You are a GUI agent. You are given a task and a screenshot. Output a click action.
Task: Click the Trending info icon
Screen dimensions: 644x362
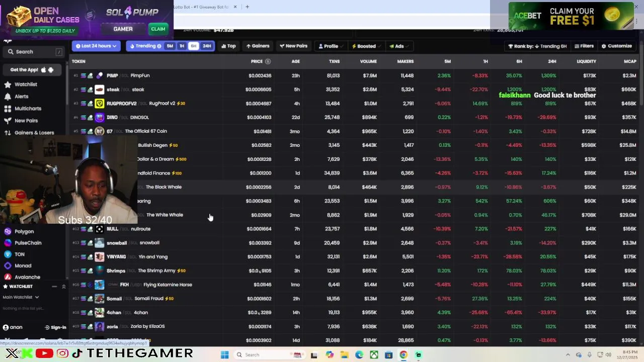pos(159,46)
